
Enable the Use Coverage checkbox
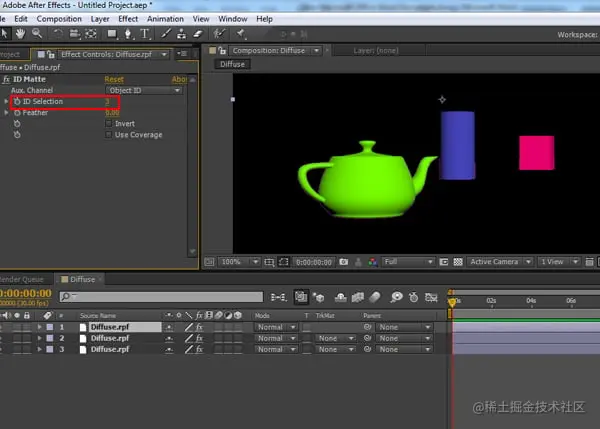coord(109,135)
